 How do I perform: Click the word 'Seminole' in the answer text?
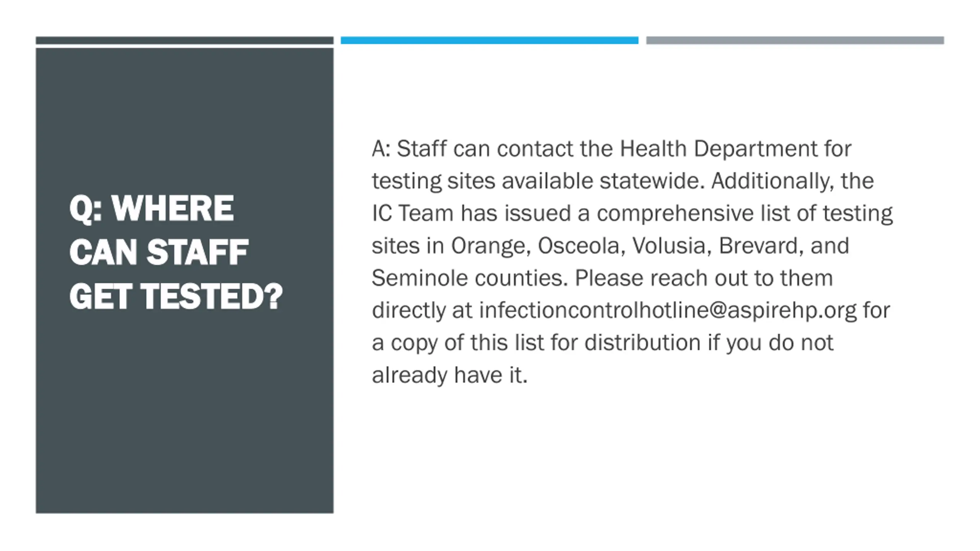tap(420, 278)
